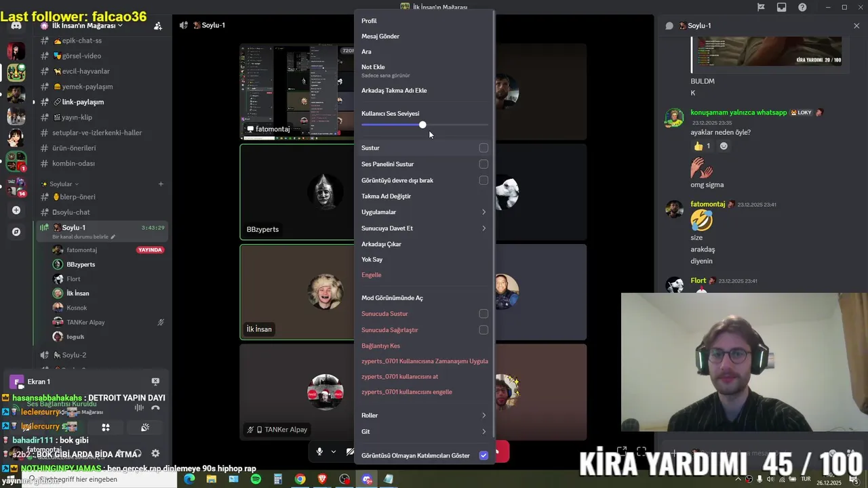The image size is (868, 488).
Task: Open the quests flag icon
Action: [x=761, y=7]
